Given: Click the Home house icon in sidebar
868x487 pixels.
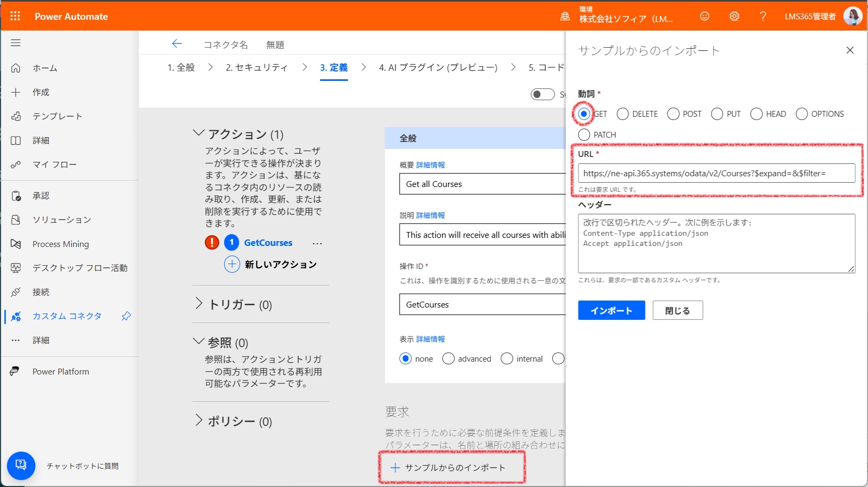Looking at the screenshot, I should [x=16, y=68].
